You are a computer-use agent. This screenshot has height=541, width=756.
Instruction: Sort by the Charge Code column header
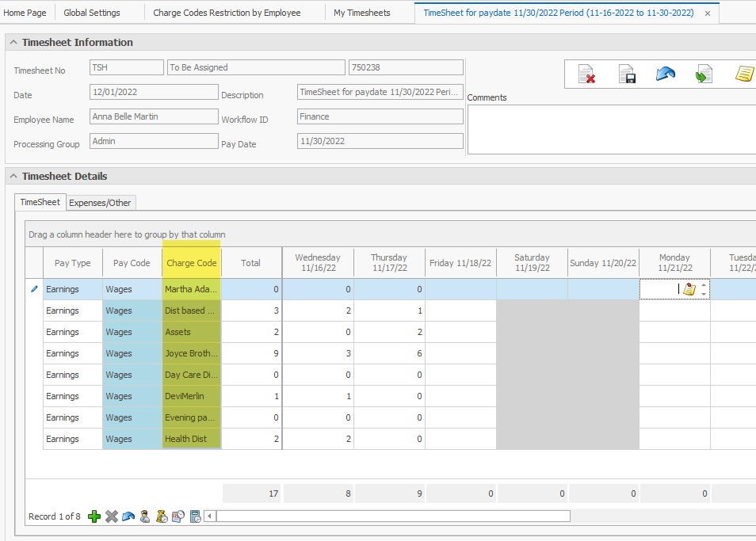coord(191,263)
